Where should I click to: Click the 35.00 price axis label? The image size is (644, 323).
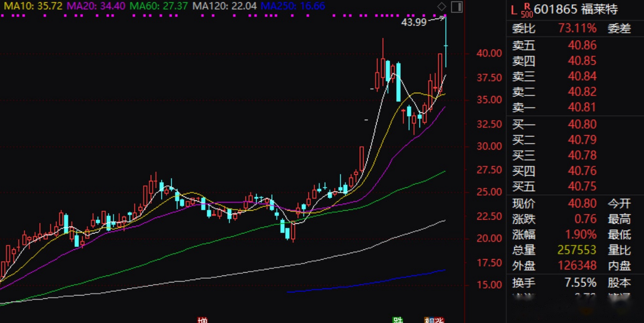coord(489,100)
